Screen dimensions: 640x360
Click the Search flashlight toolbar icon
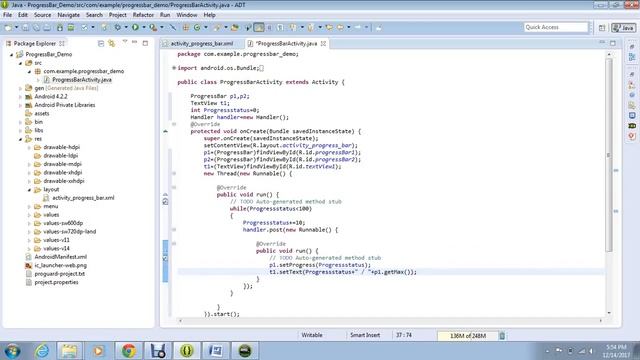pyautogui.click(x=217, y=27)
